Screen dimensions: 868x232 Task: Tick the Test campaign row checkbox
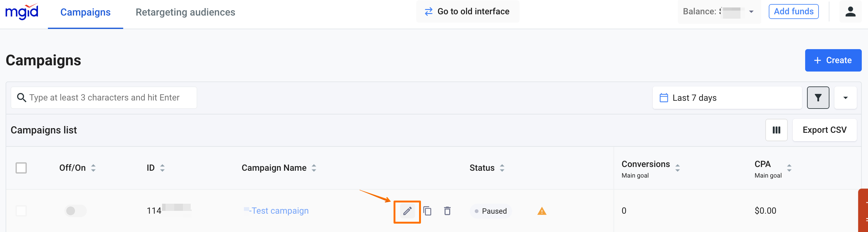(x=21, y=211)
